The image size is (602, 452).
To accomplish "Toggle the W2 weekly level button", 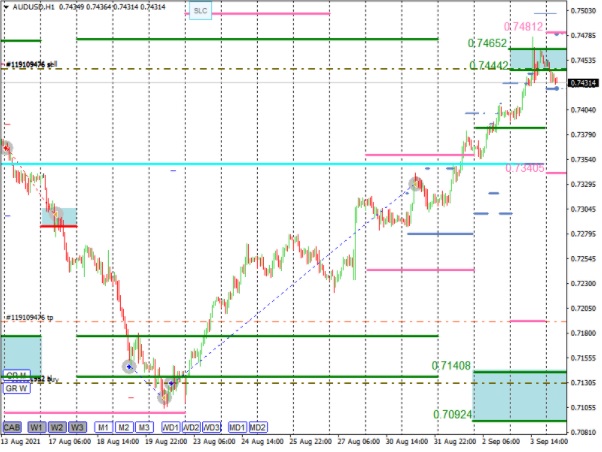I will (x=57, y=426).
